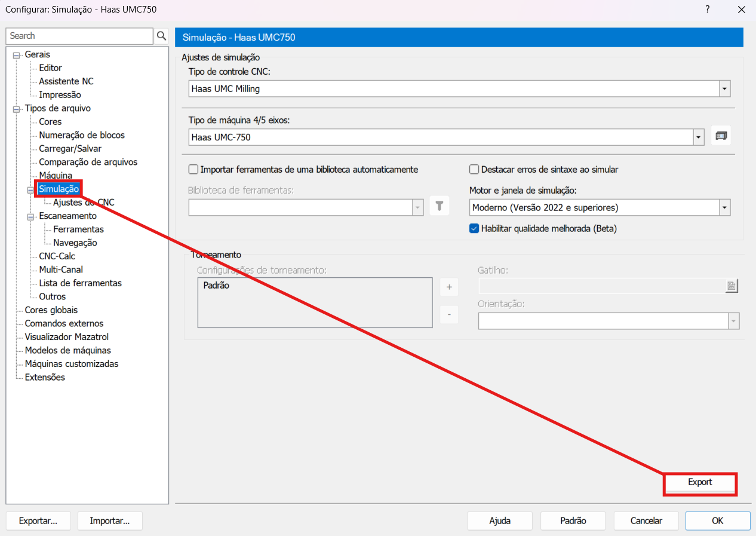Collapse the Tipos de arquivo node

16,109
